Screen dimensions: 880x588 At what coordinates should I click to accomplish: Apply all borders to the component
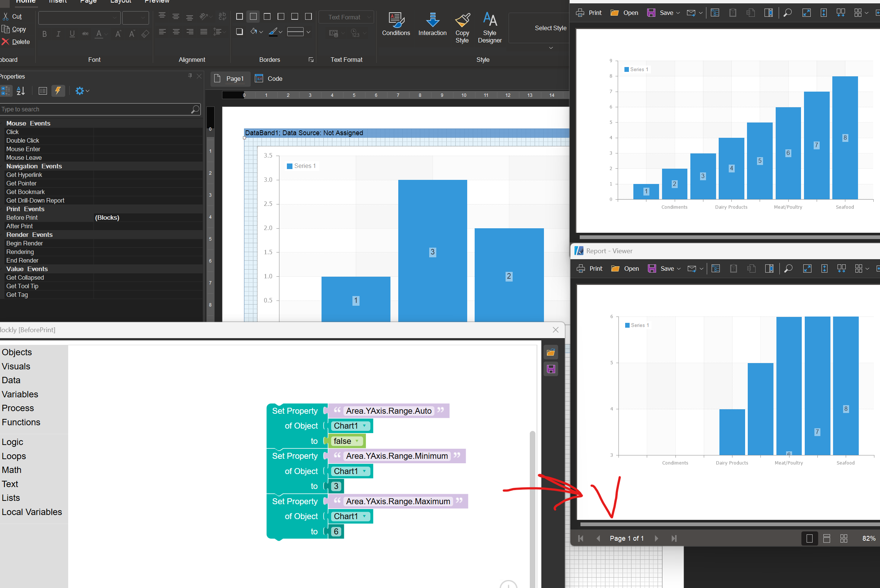tap(239, 16)
